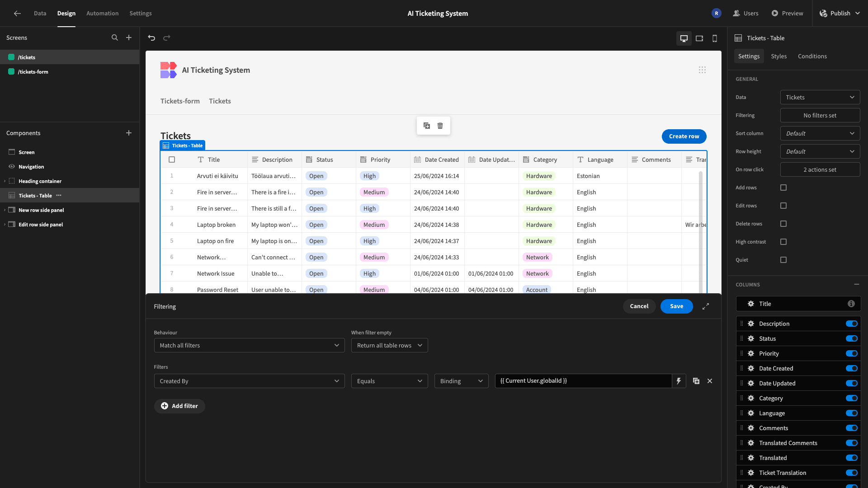Open the Equals operator dropdown
The width and height of the screenshot is (868, 488).
(389, 381)
